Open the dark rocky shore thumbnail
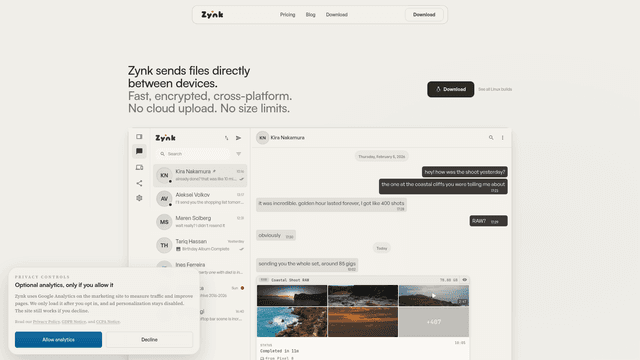 [363, 296]
